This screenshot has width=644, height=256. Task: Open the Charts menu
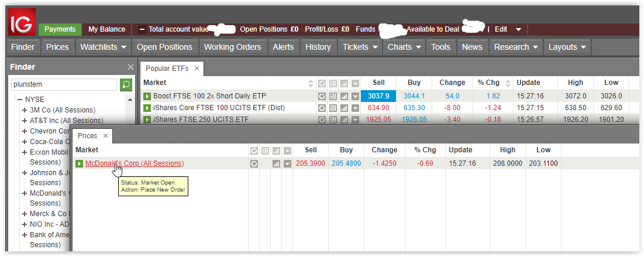click(x=404, y=47)
